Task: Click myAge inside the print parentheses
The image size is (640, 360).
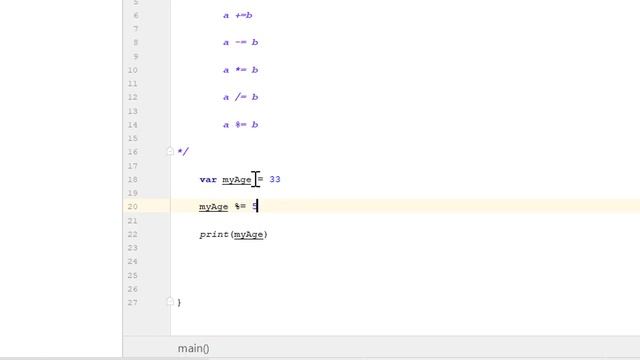Action: tap(249, 234)
